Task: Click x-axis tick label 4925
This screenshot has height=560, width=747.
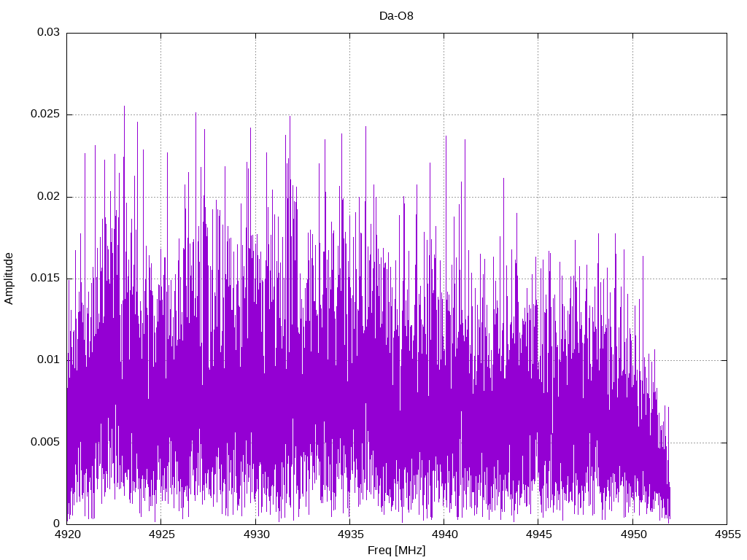Action: click(161, 534)
